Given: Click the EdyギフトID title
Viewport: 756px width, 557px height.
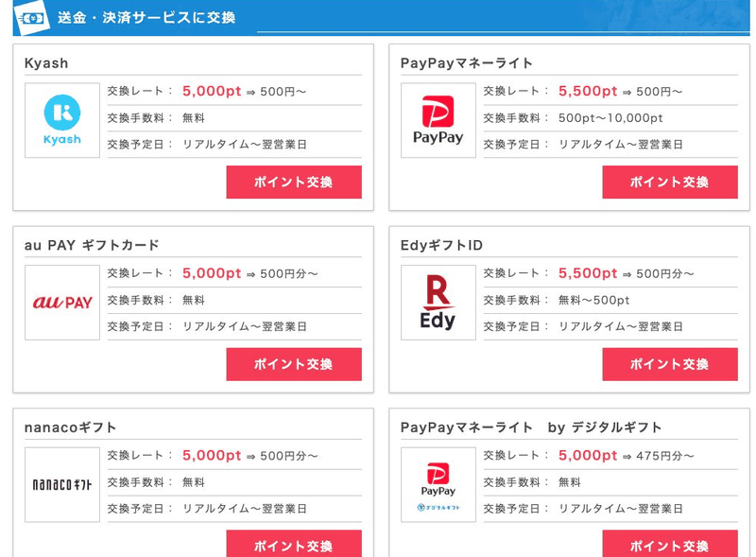Looking at the screenshot, I should pyautogui.click(x=441, y=245).
